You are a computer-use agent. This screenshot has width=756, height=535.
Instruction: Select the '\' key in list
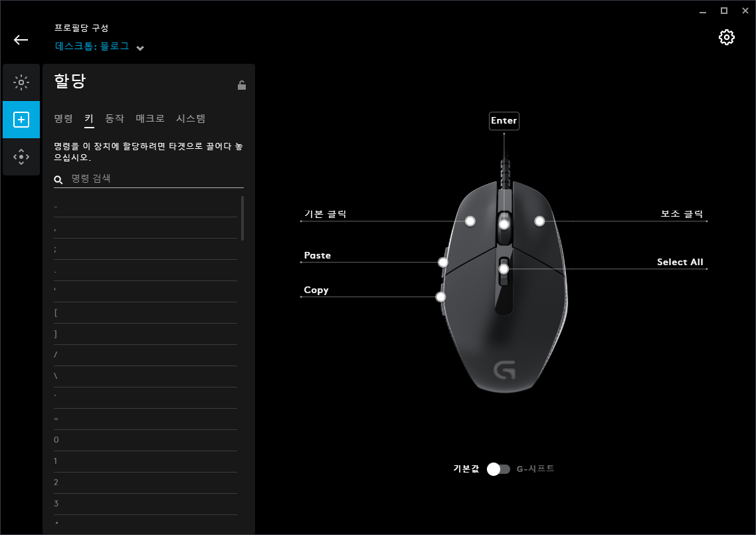145,376
